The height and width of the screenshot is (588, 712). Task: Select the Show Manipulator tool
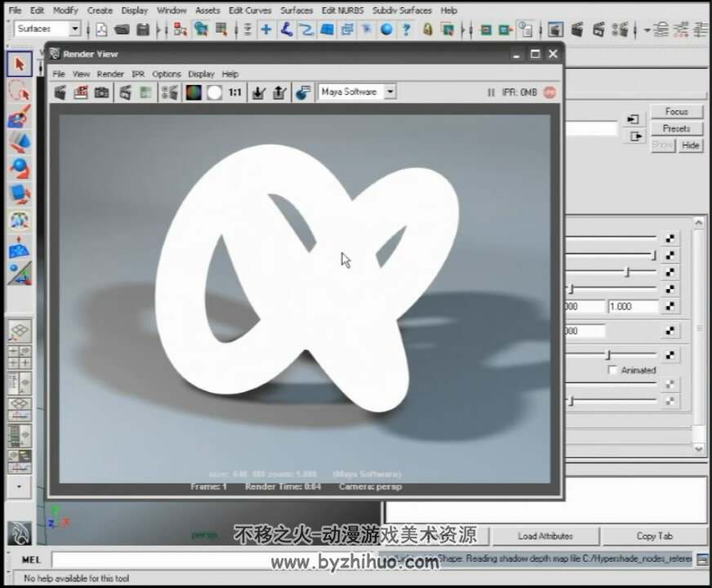[19, 274]
